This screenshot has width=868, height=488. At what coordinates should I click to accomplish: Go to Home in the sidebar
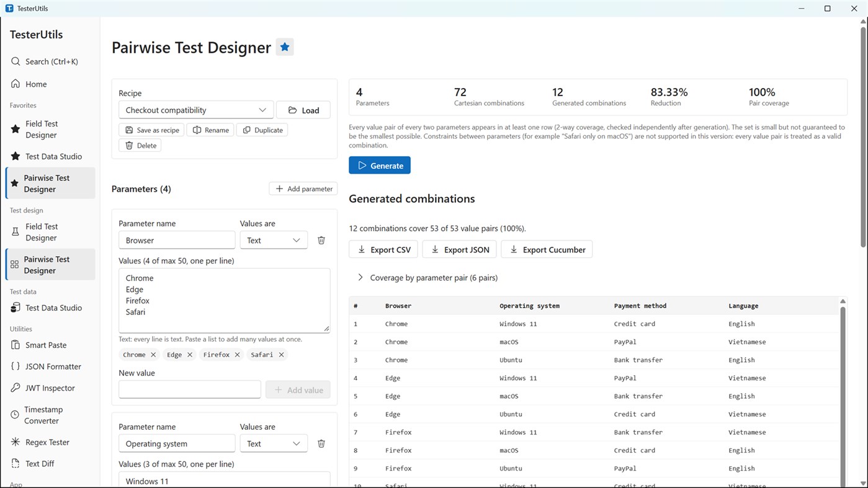[50, 84]
